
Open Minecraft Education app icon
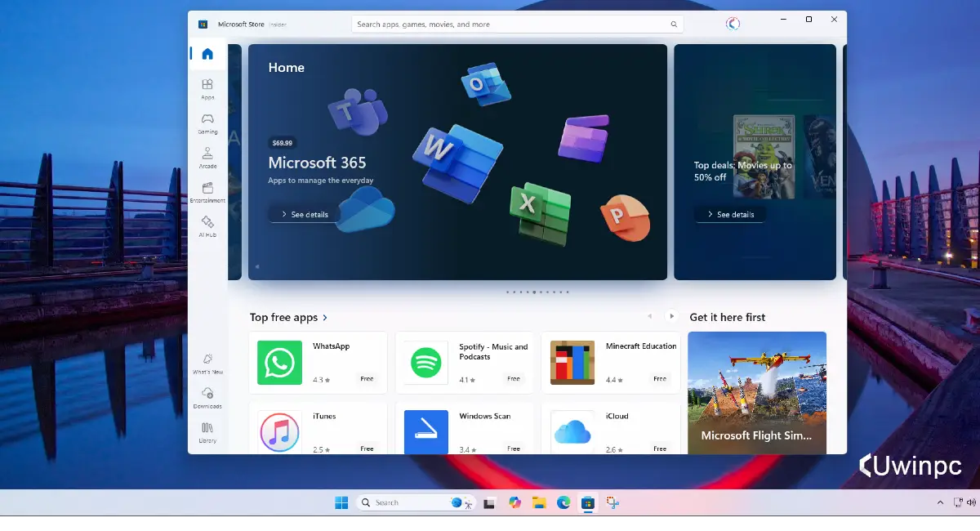[x=572, y=363]
